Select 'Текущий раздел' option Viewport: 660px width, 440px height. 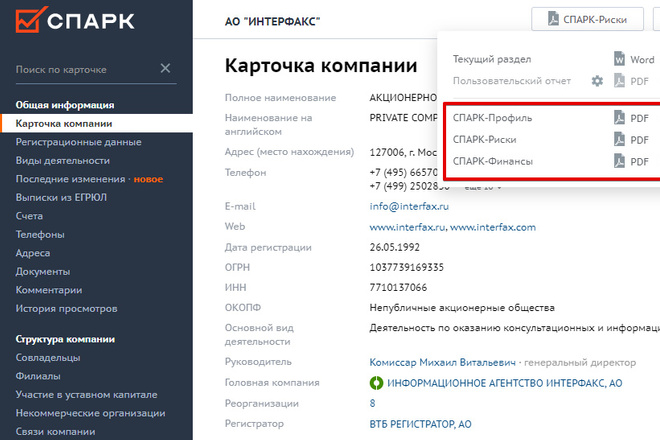pos(492,59)
